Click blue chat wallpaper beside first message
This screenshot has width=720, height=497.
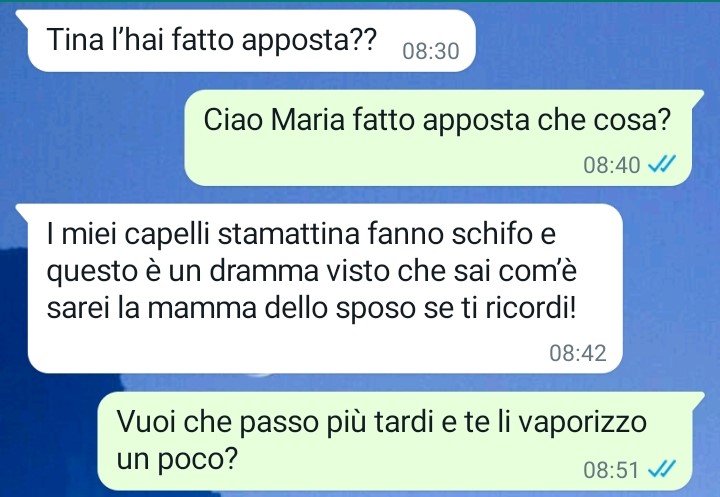click(597, 41)
